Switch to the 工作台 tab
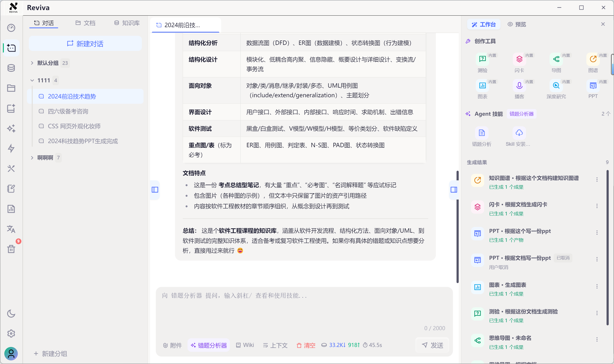Screen dimensions: 614x364 coord(484,24)
